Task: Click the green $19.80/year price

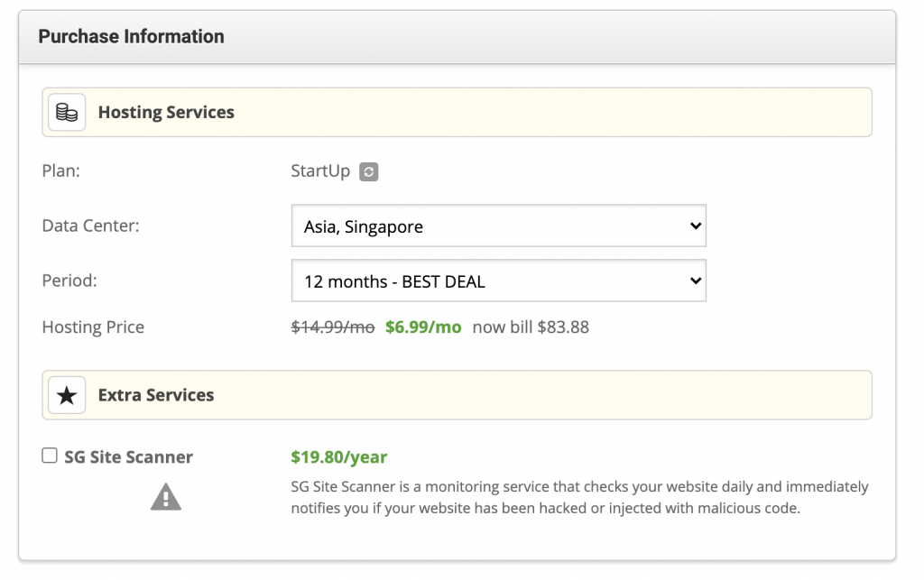Action: 338,457
